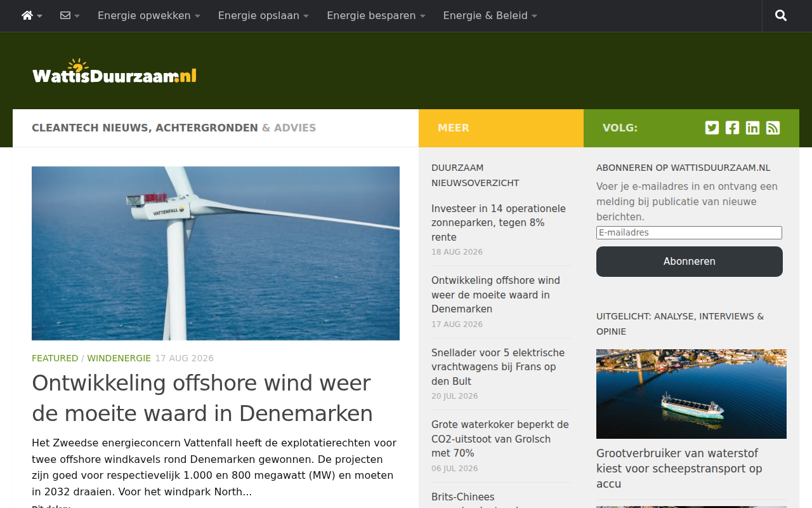The width and height of the screenshot is (812, 508).
Task: Expand the Energie & Beleid dropdown
Action: click(x=490, y=16)
